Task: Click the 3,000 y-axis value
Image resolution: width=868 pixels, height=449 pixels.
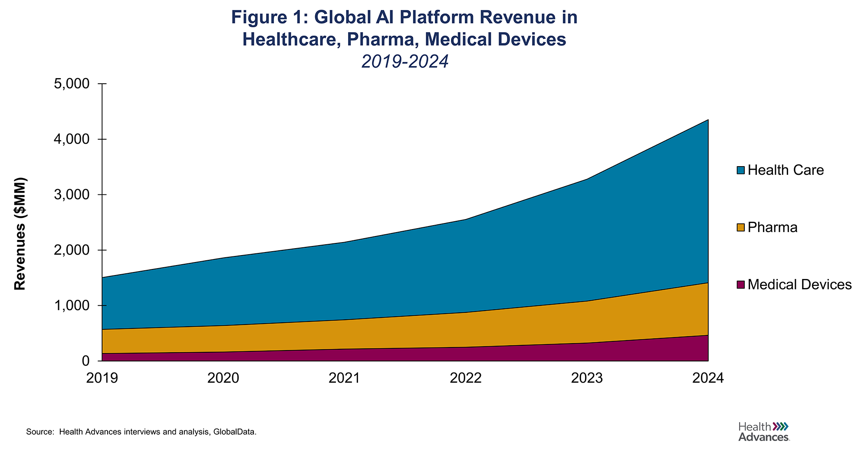Action: 71,195
